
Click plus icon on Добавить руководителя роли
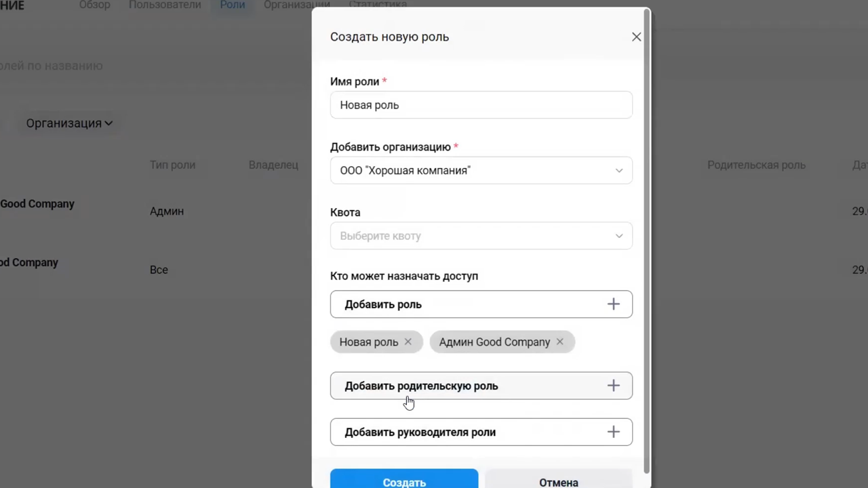(x=613, y=432)
